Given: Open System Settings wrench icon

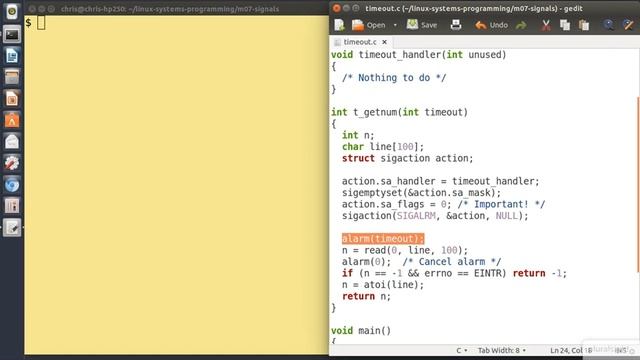Looking at the screenshot, I should coord(12,163).
